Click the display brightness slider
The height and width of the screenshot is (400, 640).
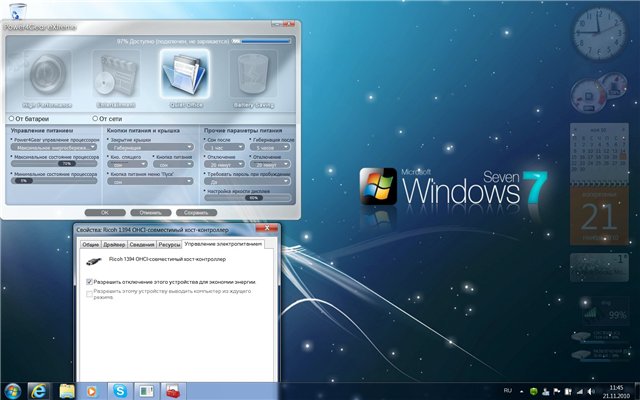(247, 198)
